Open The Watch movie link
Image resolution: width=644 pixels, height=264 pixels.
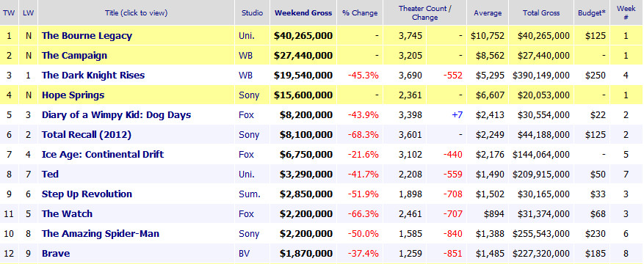pyautogui.click(x=67, y=213)
